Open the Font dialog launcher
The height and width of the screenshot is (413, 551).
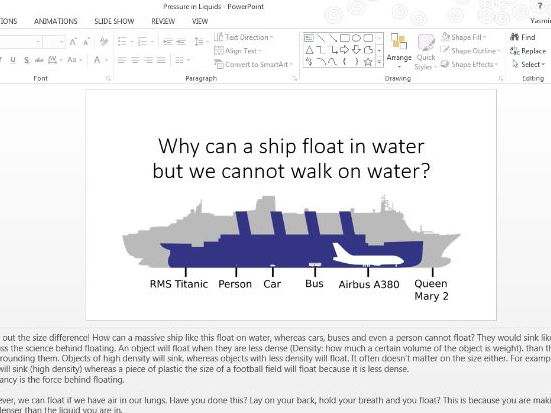click(108, 79)
